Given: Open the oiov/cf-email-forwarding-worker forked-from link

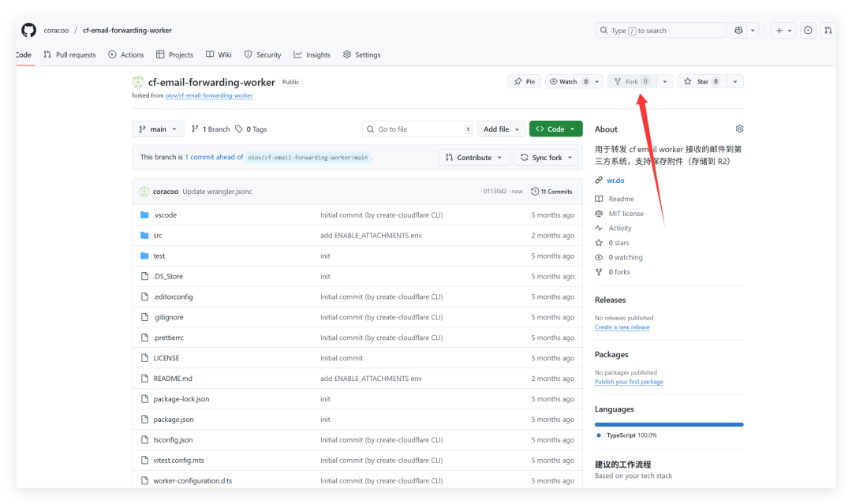Looking at the screenshot, I should click(x=209, y=95).
